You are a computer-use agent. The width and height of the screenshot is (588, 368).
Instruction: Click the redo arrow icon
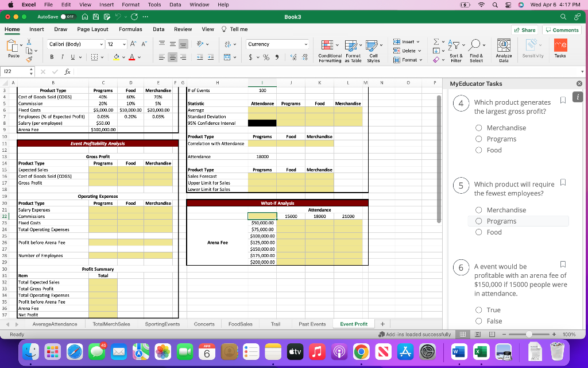(134, 17)
